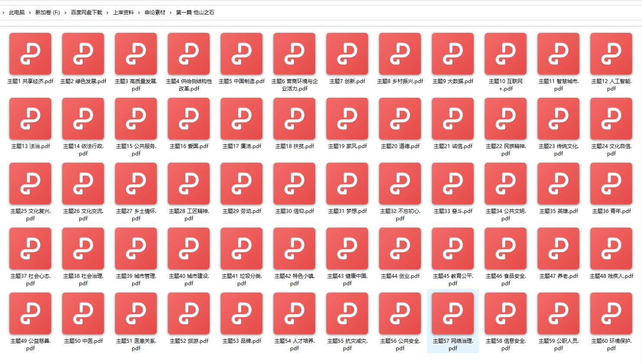Select the 主题44 创业.pdf icon
This screenshot has height=364, width=642.
tap(400, 249)
